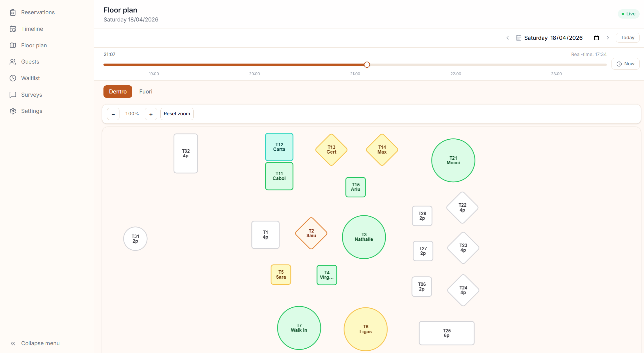The width and height of the screenshot is (644, 353).
Task: Go to next day with right chevron
Action: tap(608, 38)
